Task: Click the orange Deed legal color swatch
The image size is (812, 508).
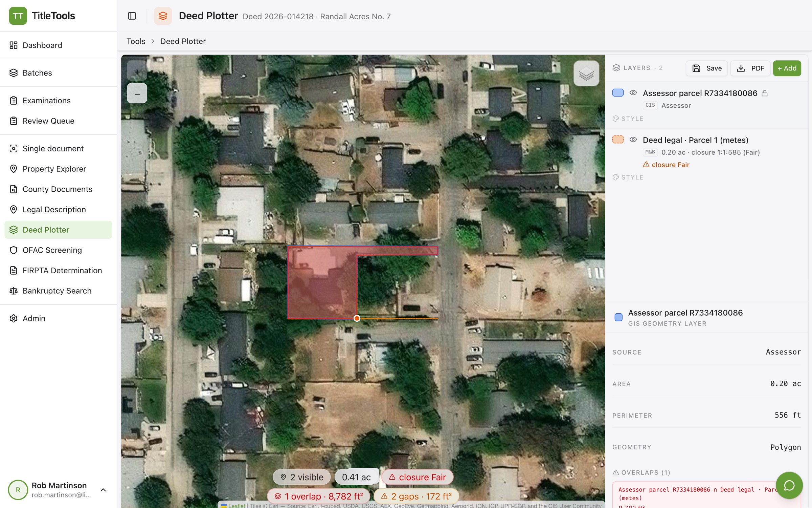Action: pyautogui.click(x=618, y=140)
